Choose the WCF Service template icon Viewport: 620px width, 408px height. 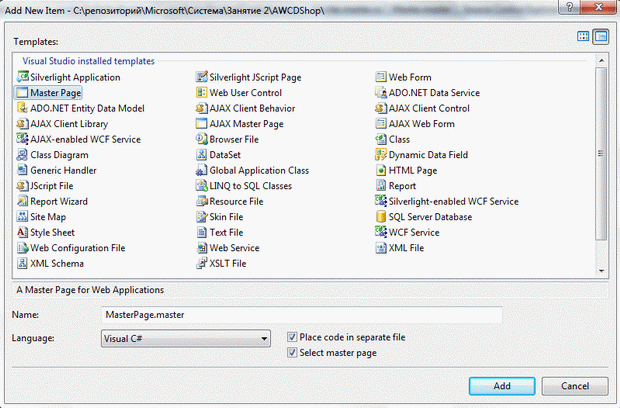pyautogui.click(x=381, y=232)
